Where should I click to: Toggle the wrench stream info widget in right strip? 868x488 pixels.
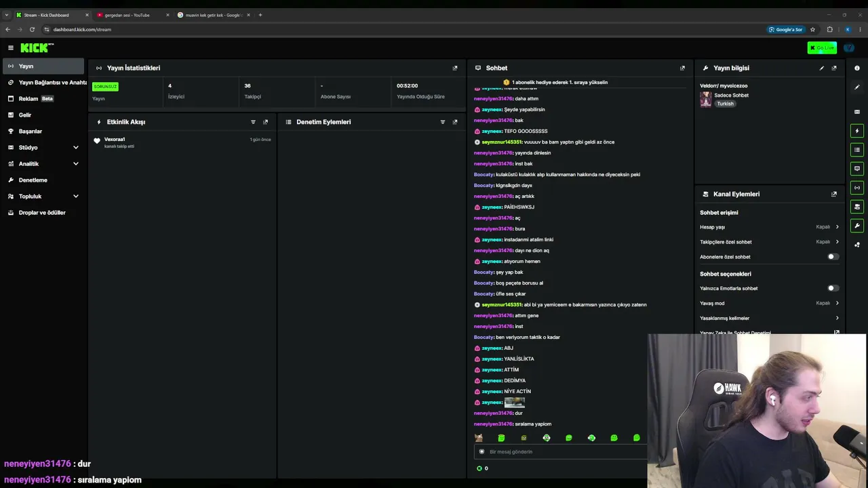click(x=857, y=226)
